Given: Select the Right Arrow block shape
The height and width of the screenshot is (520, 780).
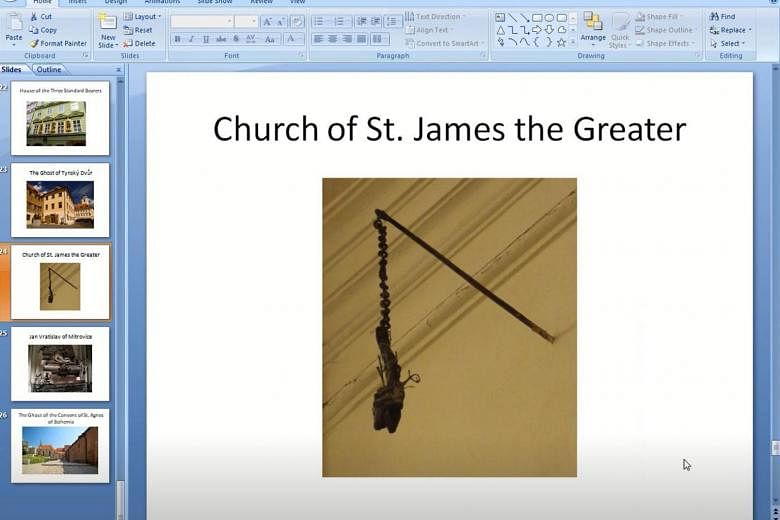Looking at the screenshot, I should 537,30.
